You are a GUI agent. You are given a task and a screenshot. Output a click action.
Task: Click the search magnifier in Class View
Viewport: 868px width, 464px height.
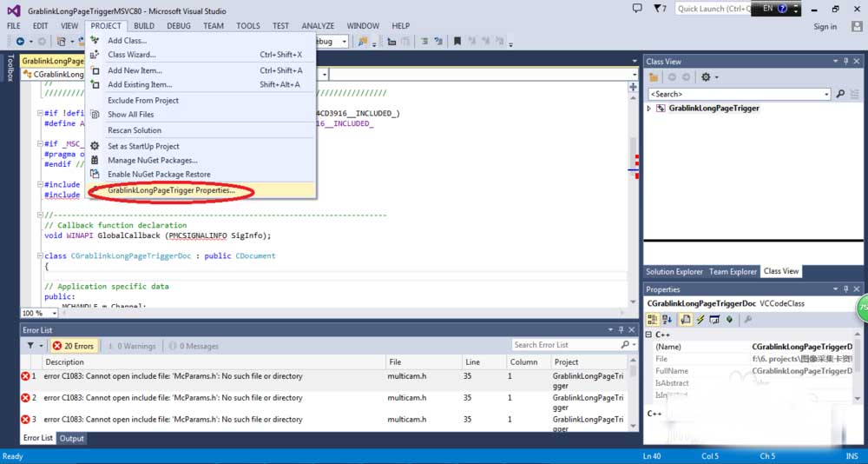coord(840,94)
